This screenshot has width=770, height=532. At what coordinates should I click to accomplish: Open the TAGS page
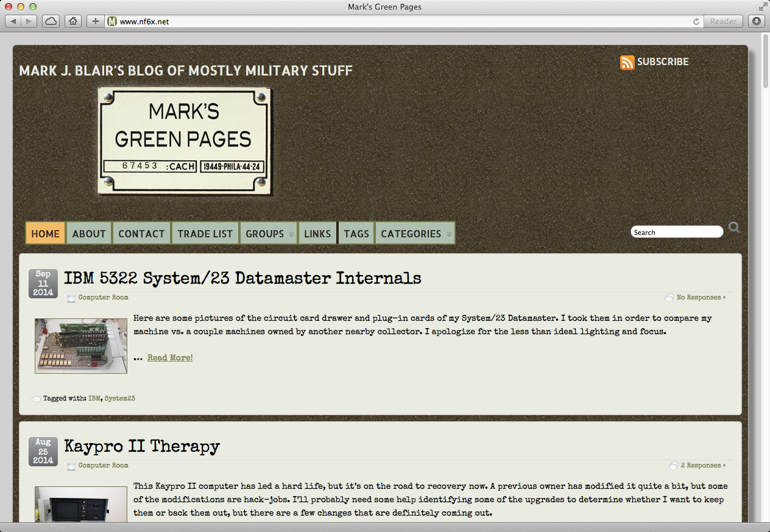click(x=356, y=233)
